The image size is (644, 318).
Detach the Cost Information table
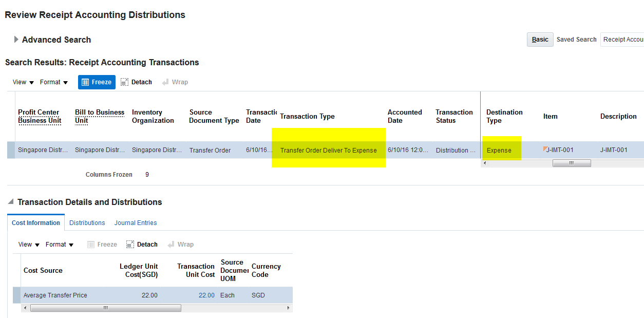pos(142,245)
